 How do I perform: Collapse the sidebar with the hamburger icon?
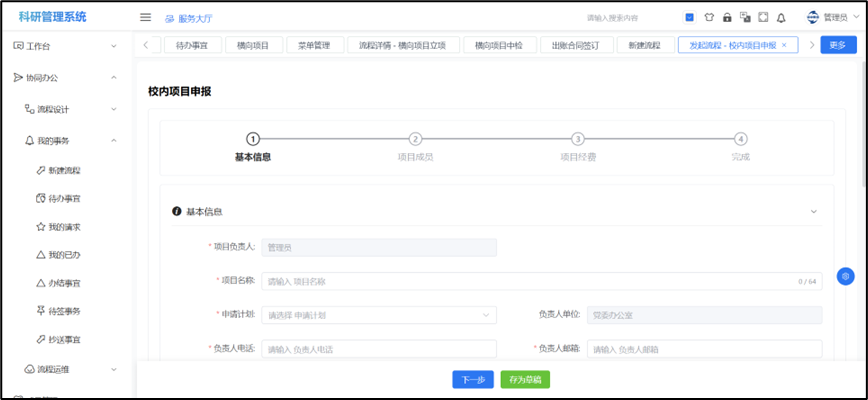(145, 17)
